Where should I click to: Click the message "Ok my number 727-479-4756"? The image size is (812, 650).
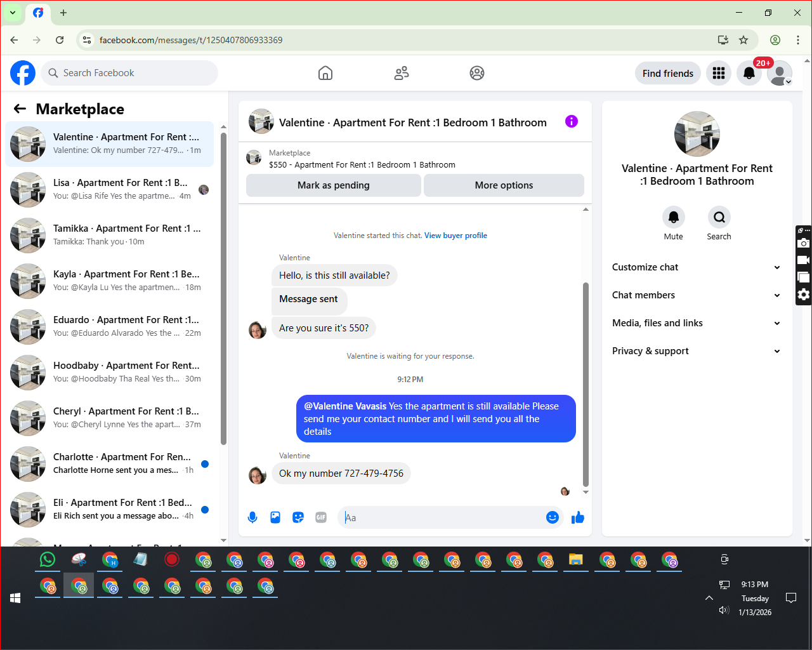click(341, 474)
